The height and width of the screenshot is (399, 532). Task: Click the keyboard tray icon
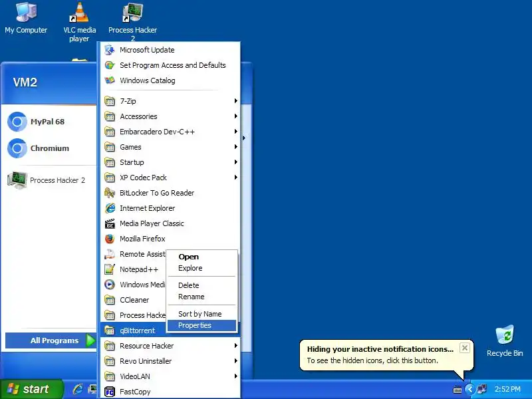tap(458, 390)
